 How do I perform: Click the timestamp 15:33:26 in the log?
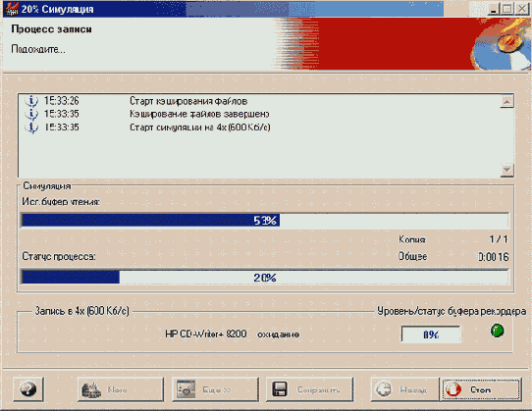point(62,101)
